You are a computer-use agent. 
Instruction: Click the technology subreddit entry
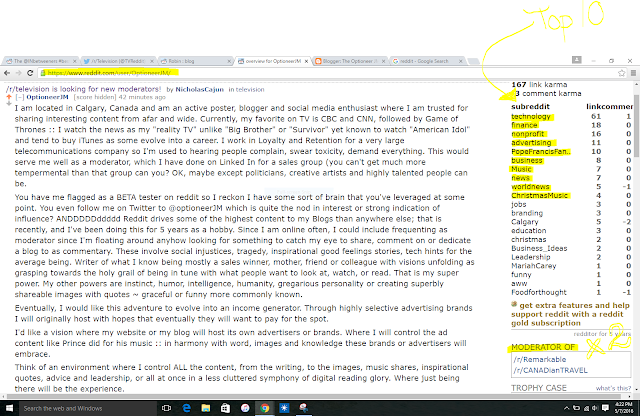531,117
